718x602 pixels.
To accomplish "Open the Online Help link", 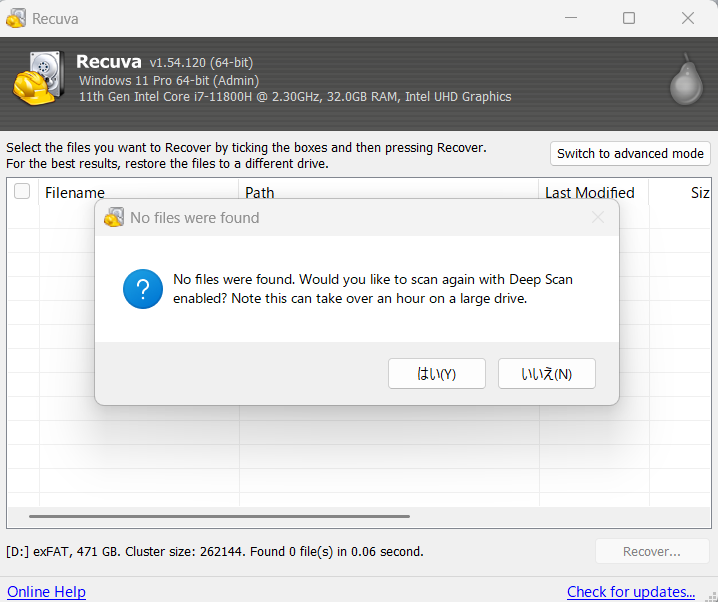I will click(46, 592).
